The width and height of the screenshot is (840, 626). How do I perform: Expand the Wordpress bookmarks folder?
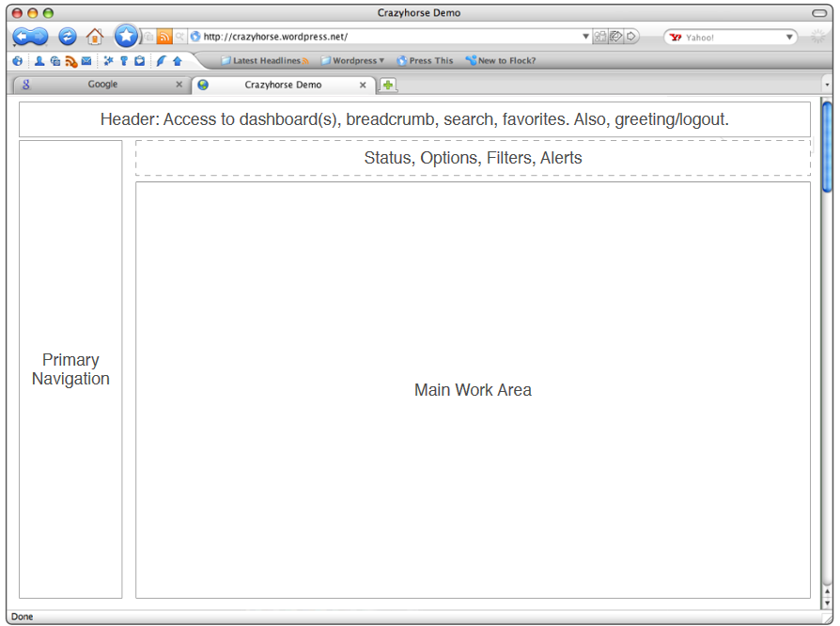pos(353,61)
